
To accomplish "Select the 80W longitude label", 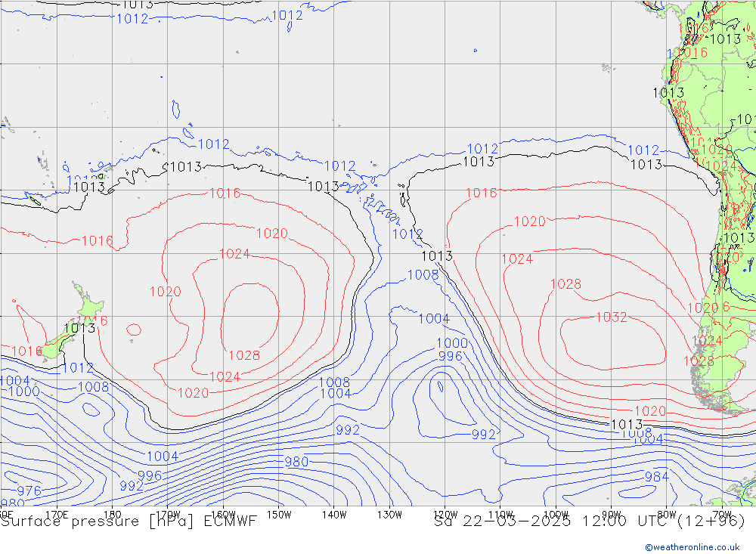I will [667, 515].
